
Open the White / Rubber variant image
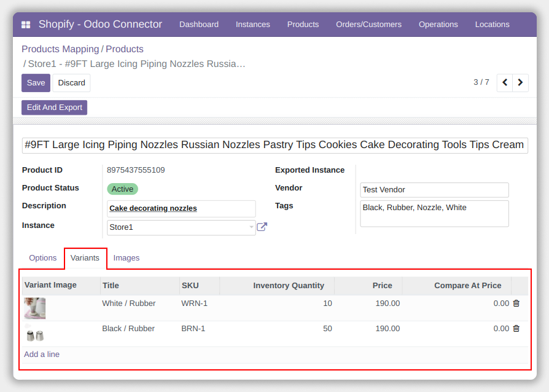(34, 308)
